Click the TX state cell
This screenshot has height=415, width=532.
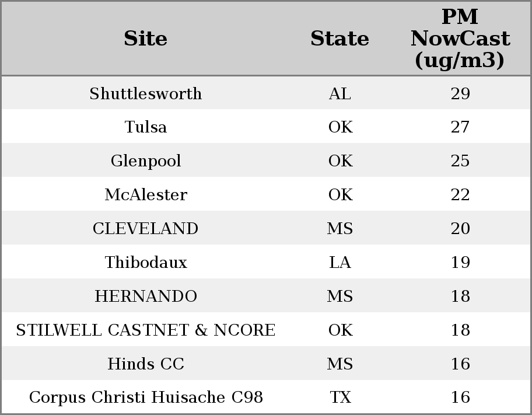tap(339, 397)
